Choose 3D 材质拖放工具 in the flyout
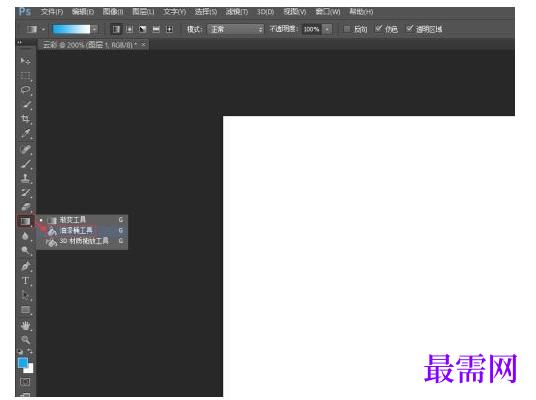This screenshot has width=536, height=400. (x=82, y=241)
